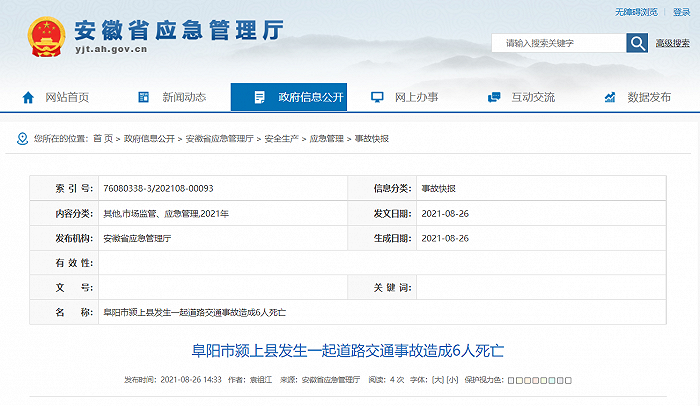Click the home icon beside 网站首页
The height and width of the screenshot is (406, 700).
point(28,97)
